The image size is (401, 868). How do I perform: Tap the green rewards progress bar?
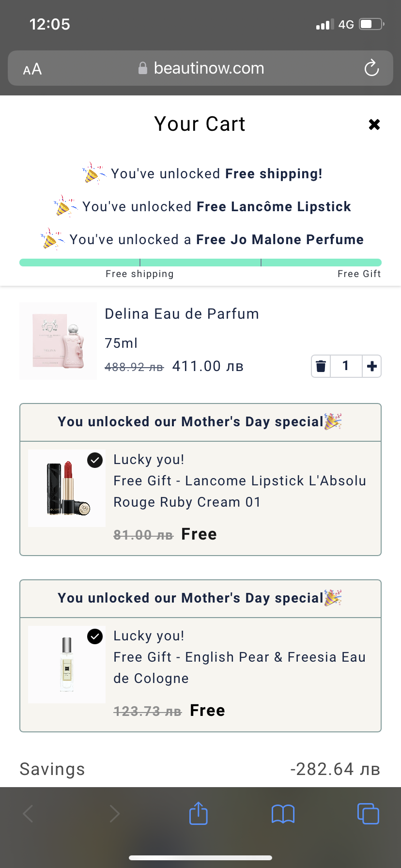pyautogui.click(x=200, y=263)
